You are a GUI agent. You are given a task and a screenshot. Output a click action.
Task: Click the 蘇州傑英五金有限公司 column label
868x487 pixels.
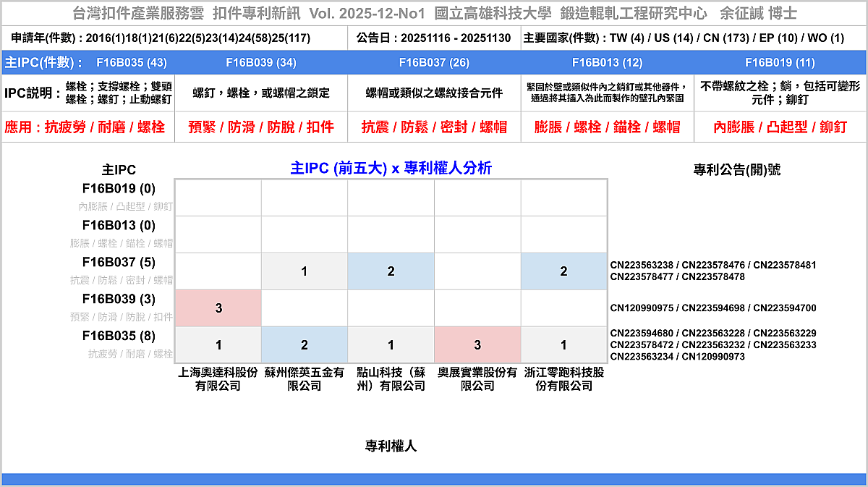click(x=305, y=379)
